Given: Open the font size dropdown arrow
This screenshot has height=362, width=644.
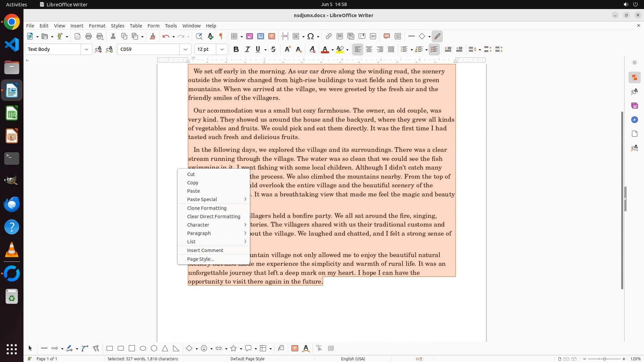Looking at the screenshot, I should (x=222, y=50).
